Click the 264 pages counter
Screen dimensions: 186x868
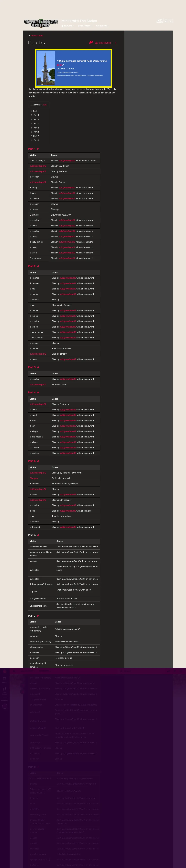point(159,21)
